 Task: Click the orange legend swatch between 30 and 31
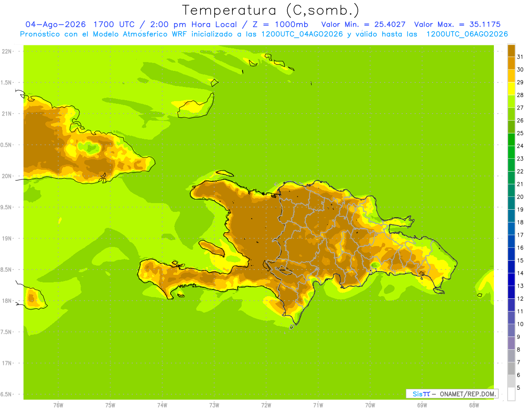pos(511,63)
